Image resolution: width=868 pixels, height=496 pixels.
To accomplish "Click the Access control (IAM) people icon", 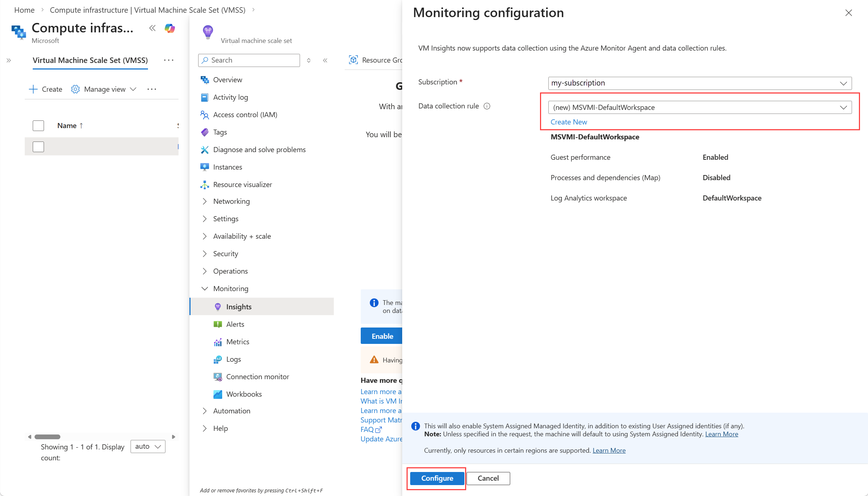I will coord(205,115).
